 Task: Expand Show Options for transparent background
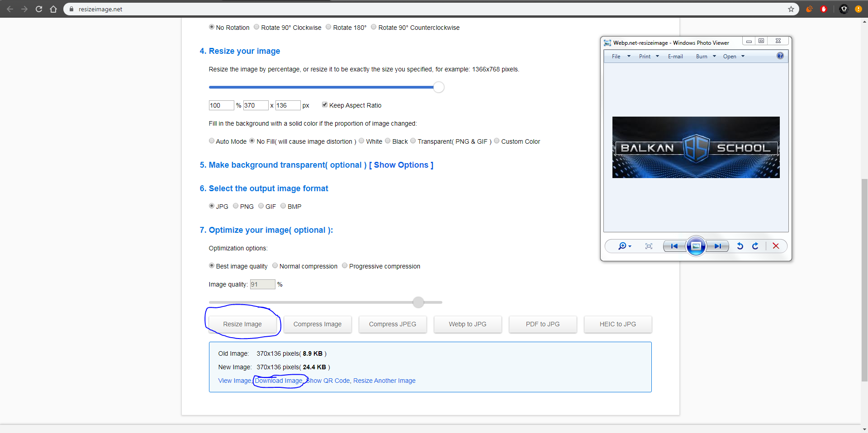point(401,165)
